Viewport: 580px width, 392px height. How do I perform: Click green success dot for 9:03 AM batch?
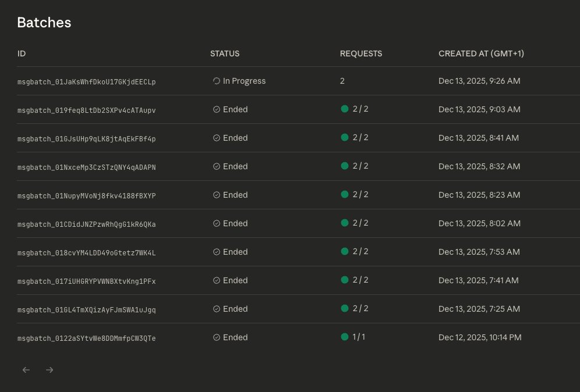coord(344,109)
